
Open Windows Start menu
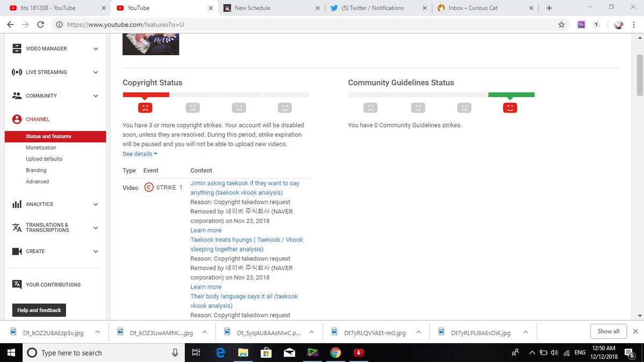(x=11, y=352)
